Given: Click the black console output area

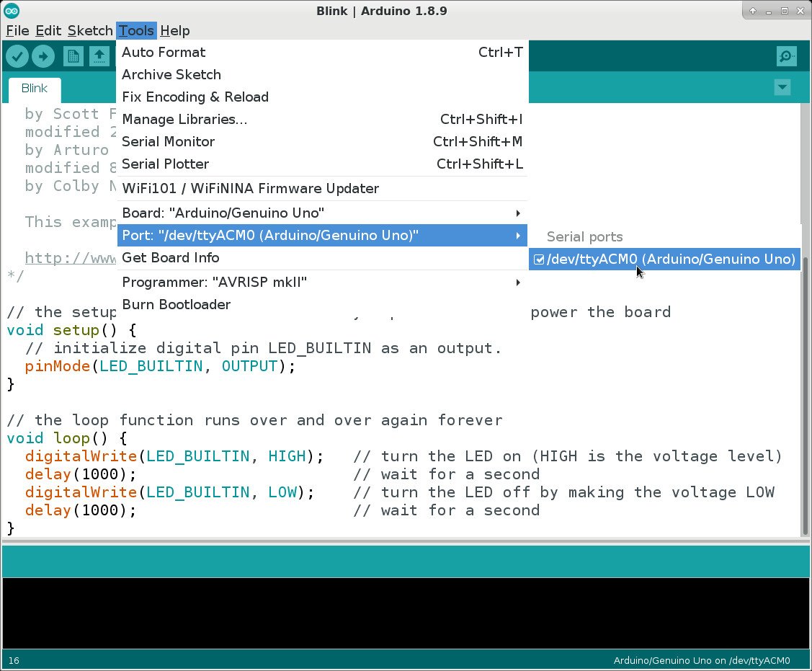Looking at the screenshot, I should point(406,613).
